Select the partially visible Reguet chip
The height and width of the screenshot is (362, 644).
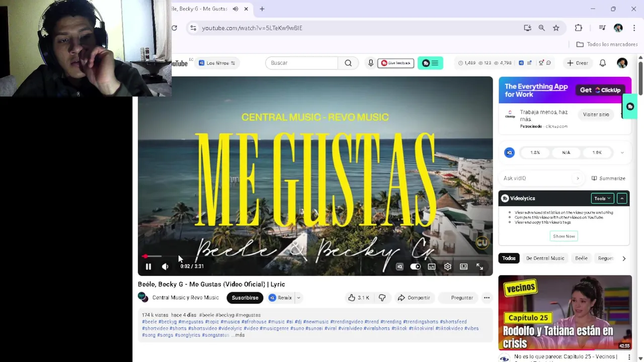tap(605, 258)
